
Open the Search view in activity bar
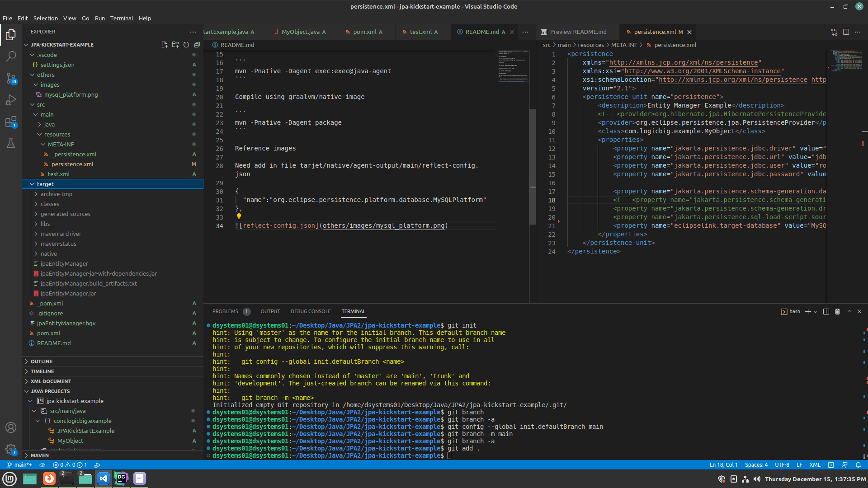tap(11, 56)
